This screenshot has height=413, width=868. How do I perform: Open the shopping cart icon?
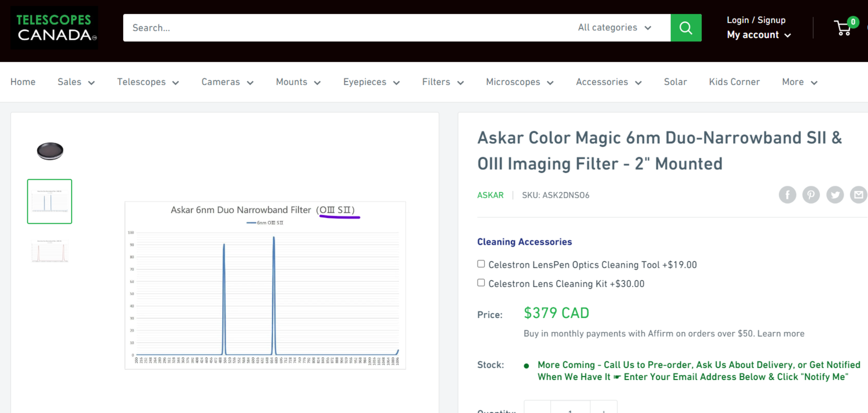tap(844, 28)
